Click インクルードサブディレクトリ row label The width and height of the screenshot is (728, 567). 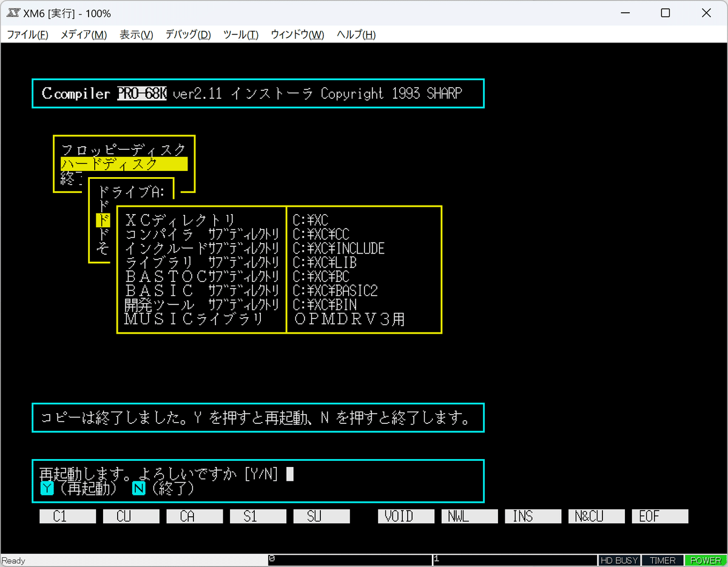point(202,248)
